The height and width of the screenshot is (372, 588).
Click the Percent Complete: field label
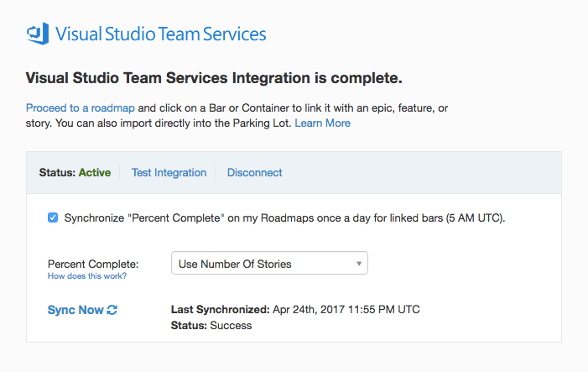93,265
